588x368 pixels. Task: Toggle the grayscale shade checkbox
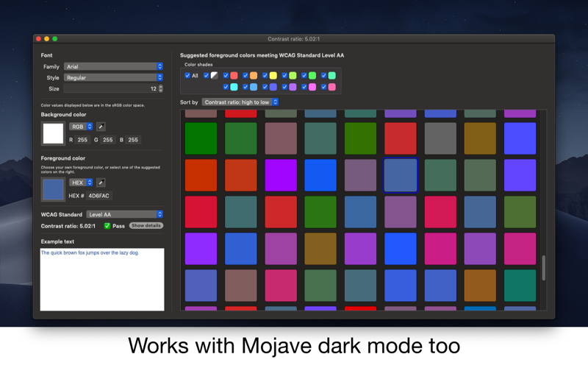pyautogui.click(x=207, y=76)
